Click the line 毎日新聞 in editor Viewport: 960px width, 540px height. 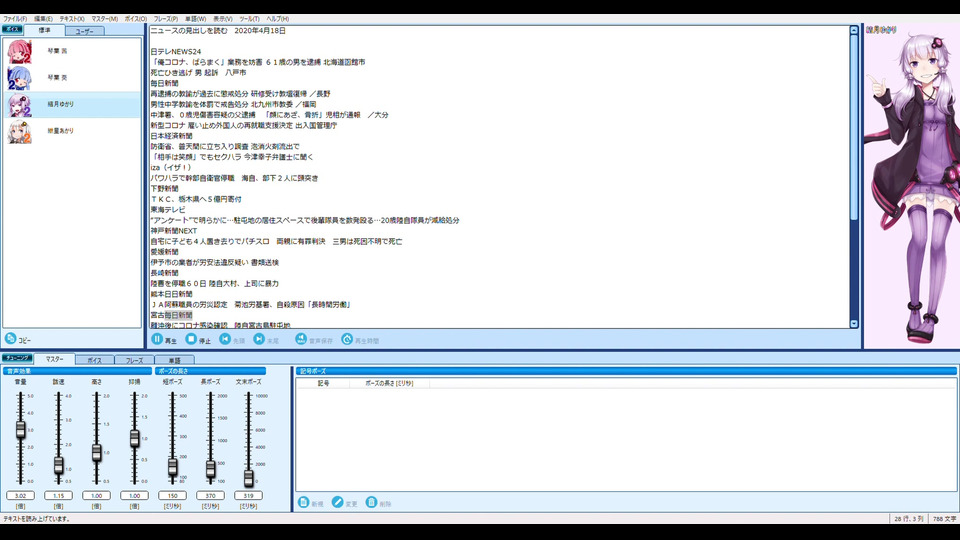165,83
